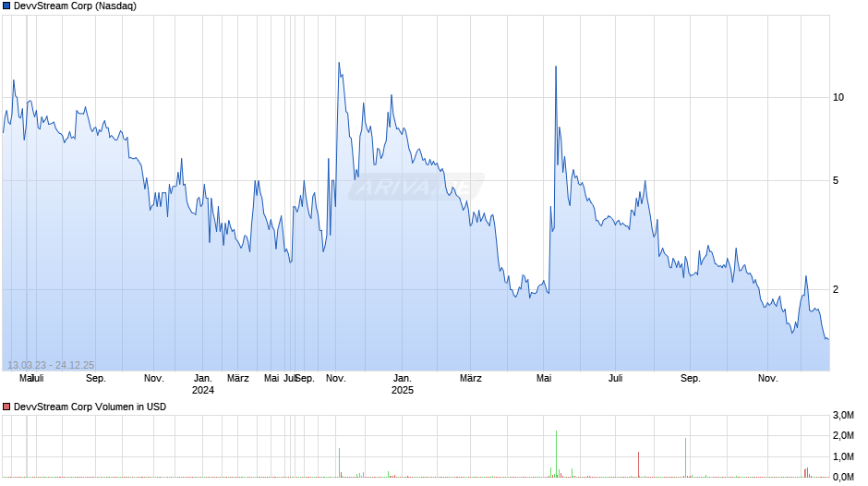Click the 'DevvStream Corp (Nasdaq)' chart title
This screenshot has height=486, width=868.
[76, 6]
